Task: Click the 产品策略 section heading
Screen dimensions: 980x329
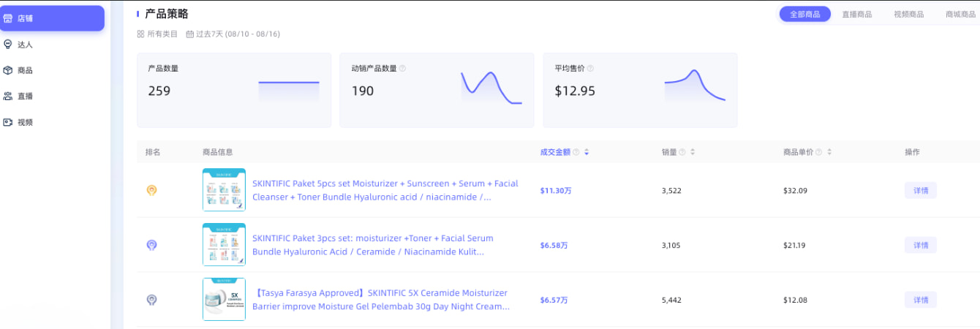Action: click(x=167, y=13)
